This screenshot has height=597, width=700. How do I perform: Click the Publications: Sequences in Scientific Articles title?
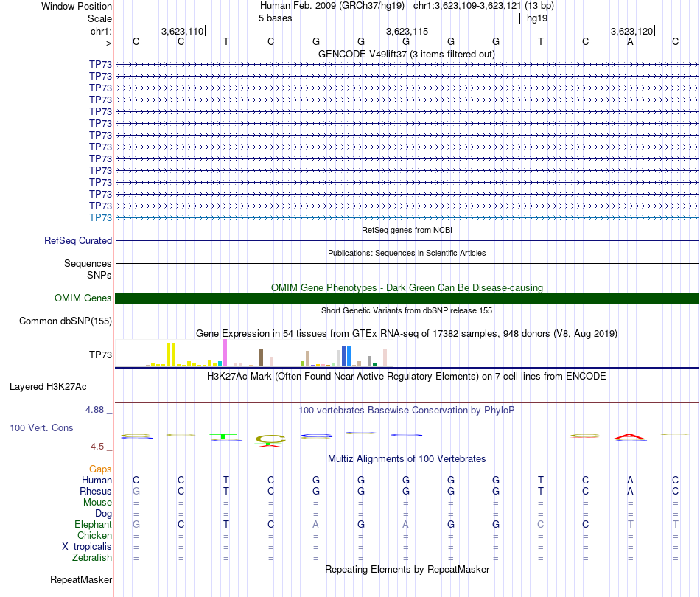[x=407, y=253]
